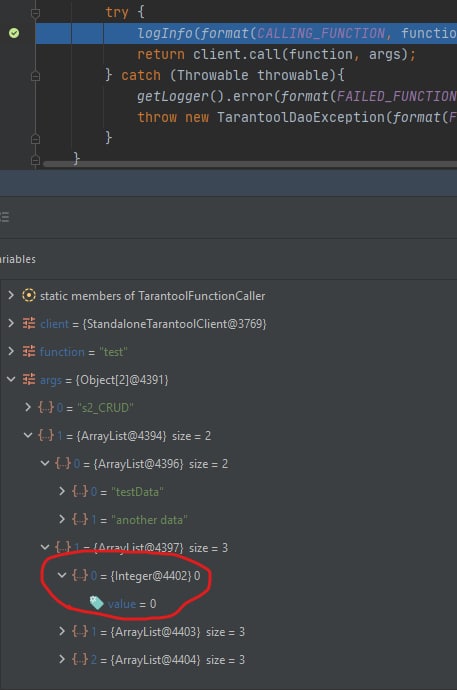Click the tag icon beside value = 0

tap(96, 603)
